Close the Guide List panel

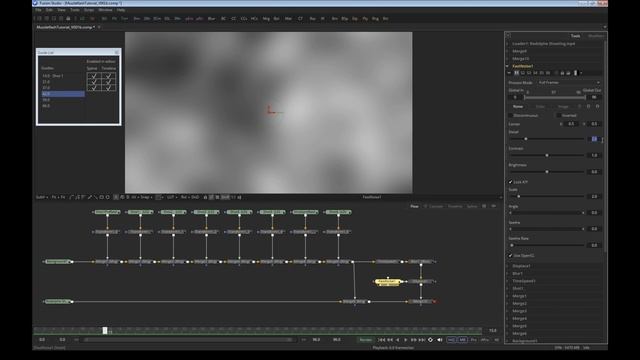pyautogui.click(x=117, y=52)
